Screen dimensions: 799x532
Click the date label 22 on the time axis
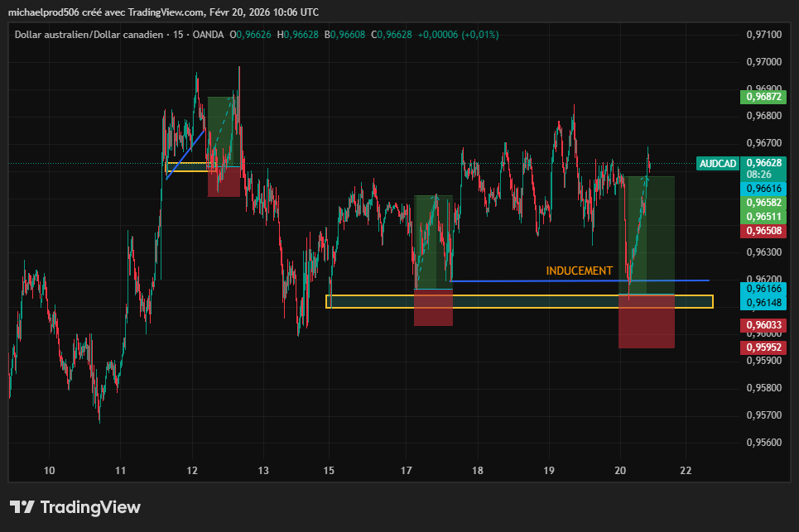coord(686,471)
